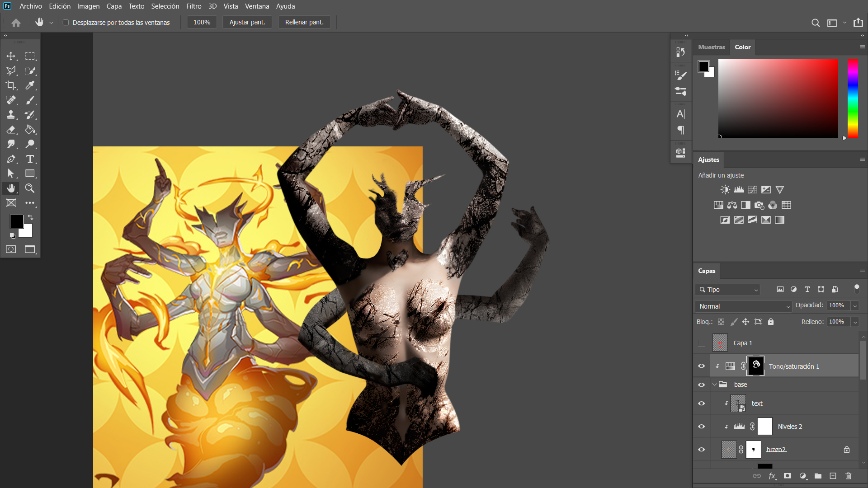The width and height of the screenshot is (868, 488).
Task: Click the Home icon in options bar
Action: (16, 23)
